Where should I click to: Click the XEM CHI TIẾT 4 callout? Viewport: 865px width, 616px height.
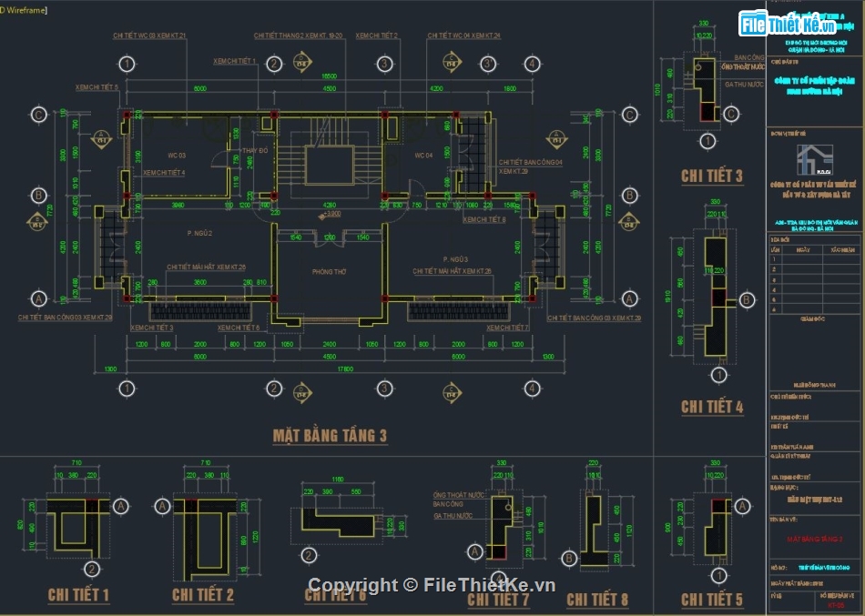tap(164, 173)
